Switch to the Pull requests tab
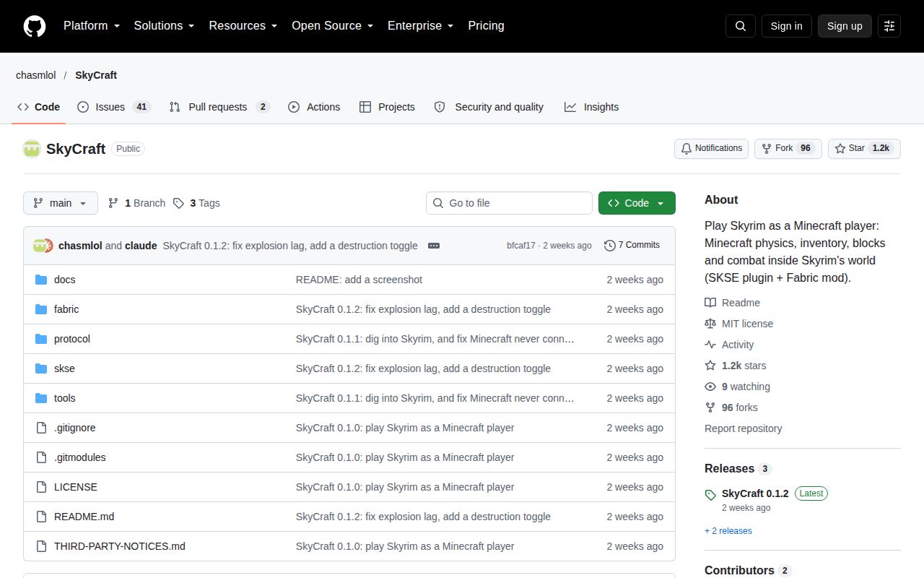Image resolution: width=924 pixels, height=578 pixels. tap(219, 107)
